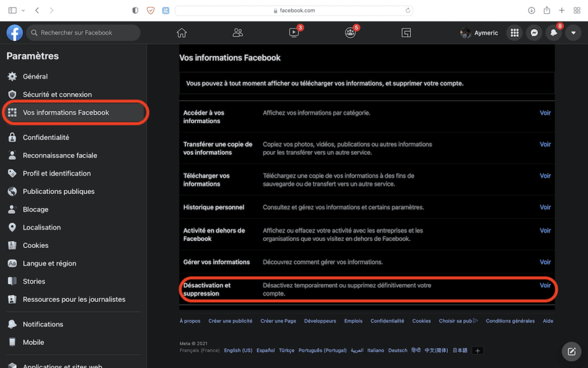Click Voir for Gérer vos informations
588x368 pixels.
(545, 262)
